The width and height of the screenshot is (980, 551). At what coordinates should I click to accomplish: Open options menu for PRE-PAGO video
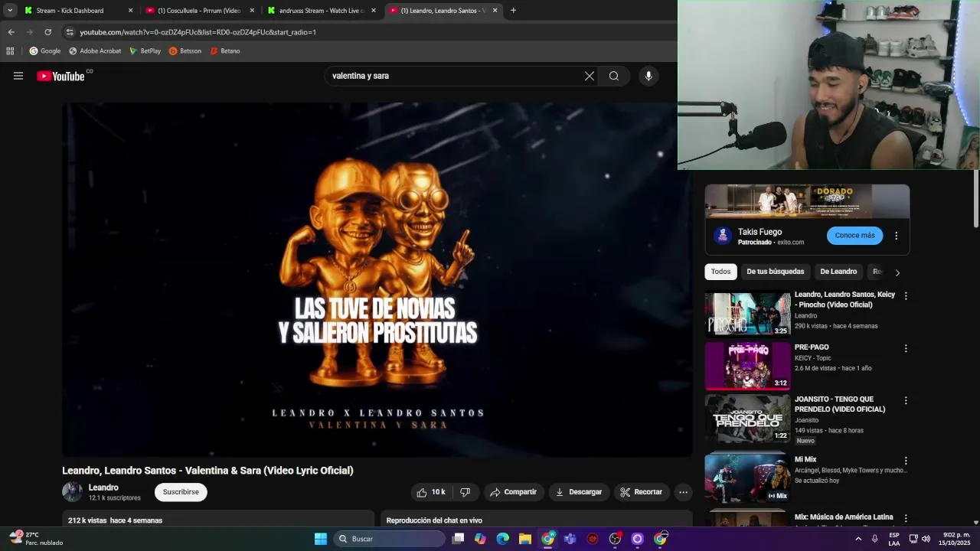[x=906, y=348]
